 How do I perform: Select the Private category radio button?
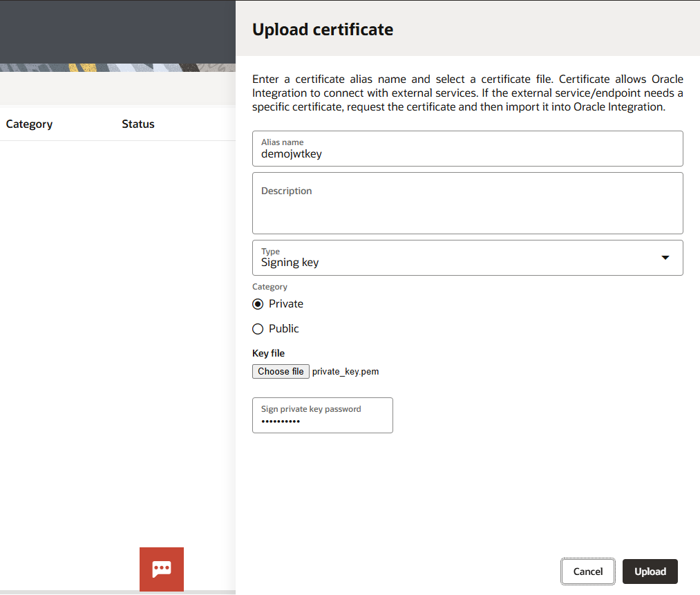(258, 304)
